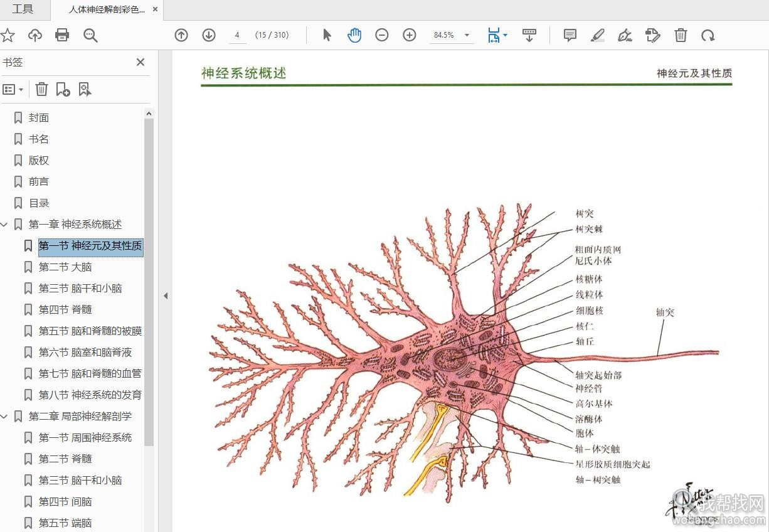The image size is (769, 532).
Task: Open 第七节 脑和脊髓的血管 bookmark
Action: [90, 374]
